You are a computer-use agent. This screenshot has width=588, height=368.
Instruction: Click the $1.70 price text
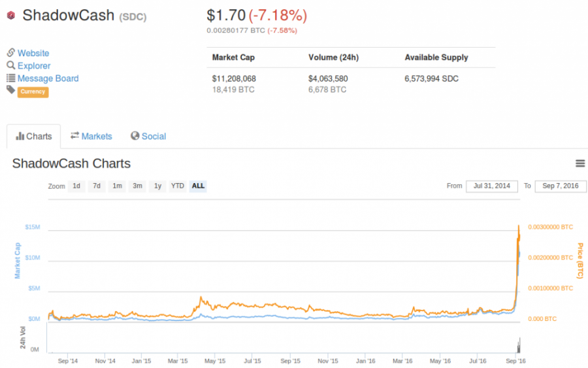point(226,16)
